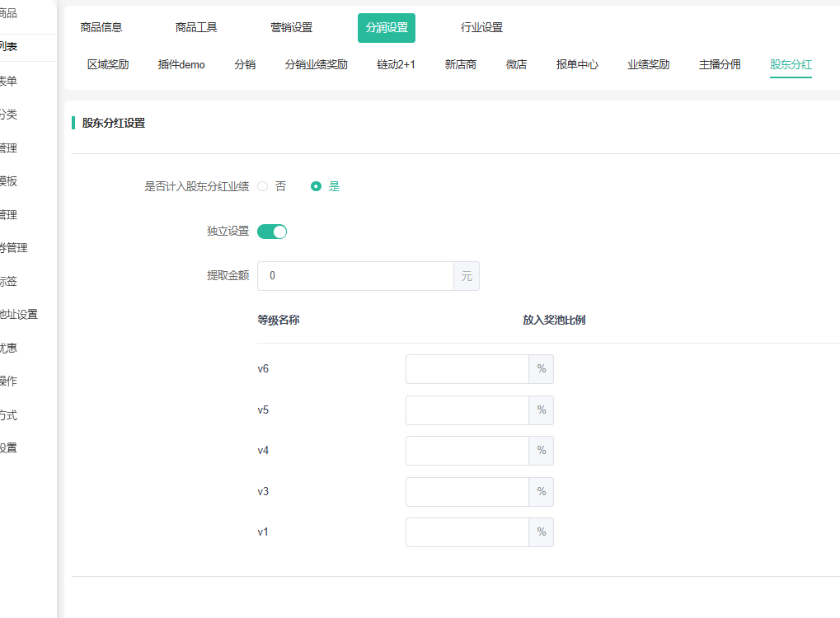The width and height of the screenshot is (840, 618).
Task: Open the 营销设置 tab
Action: (x=292, y=27)
